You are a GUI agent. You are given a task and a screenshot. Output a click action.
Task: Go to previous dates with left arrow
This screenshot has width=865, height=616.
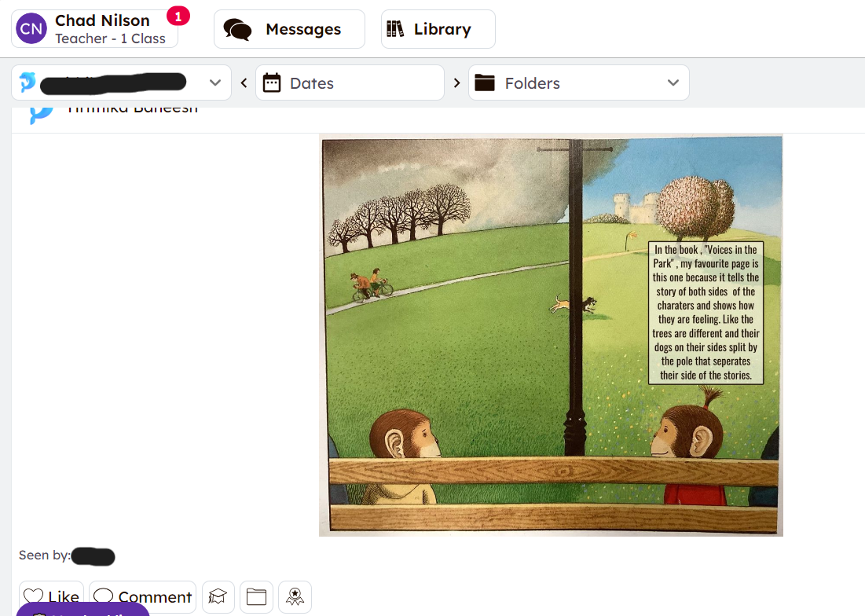click(x=244, y=82)
